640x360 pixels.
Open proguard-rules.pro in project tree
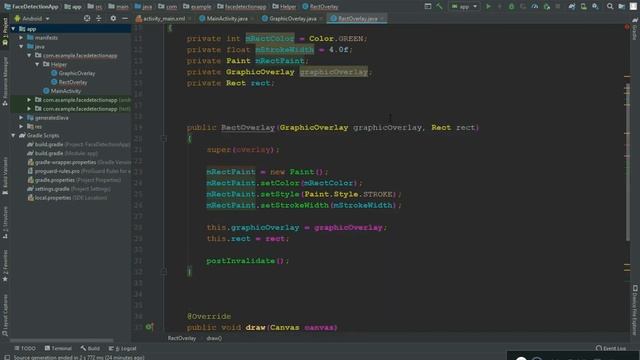tap(79, 171)
